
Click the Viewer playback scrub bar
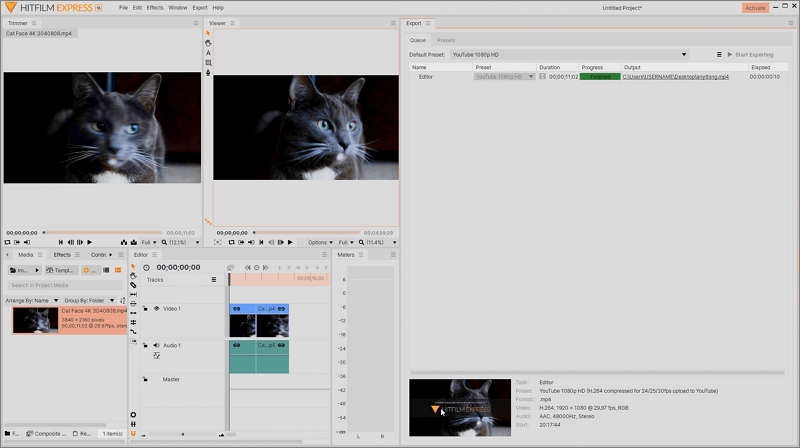coord(306,233)
